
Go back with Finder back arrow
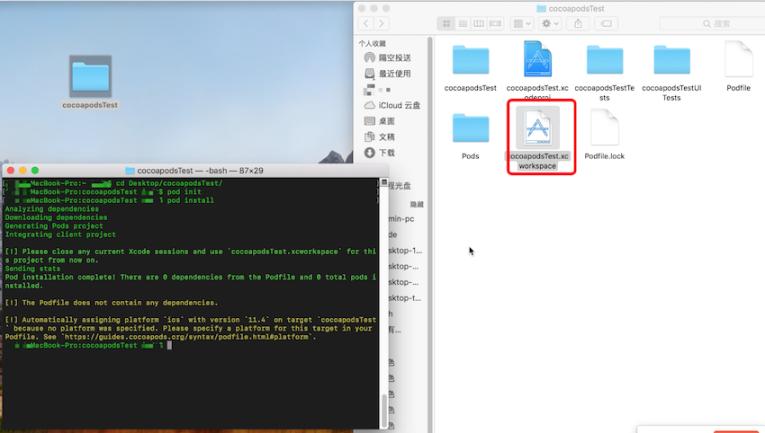point(368,22)
